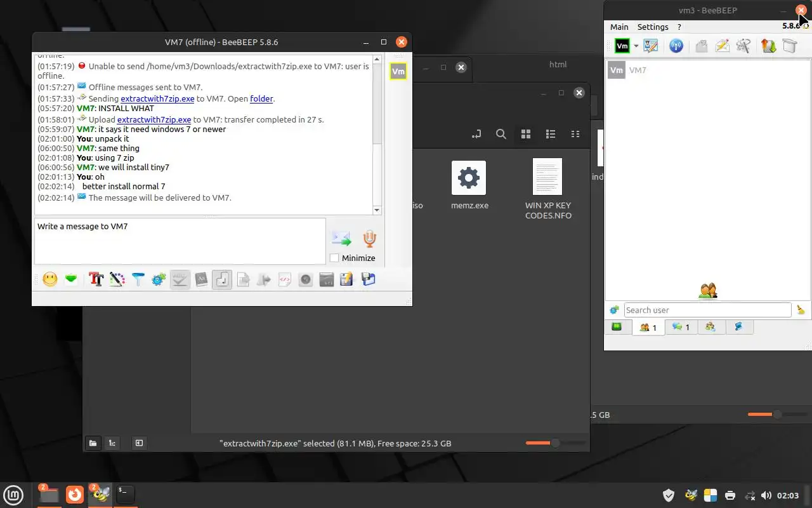Switch to the green board tab
The width and height of the screenshot is (812, 508).
(617, 327)
